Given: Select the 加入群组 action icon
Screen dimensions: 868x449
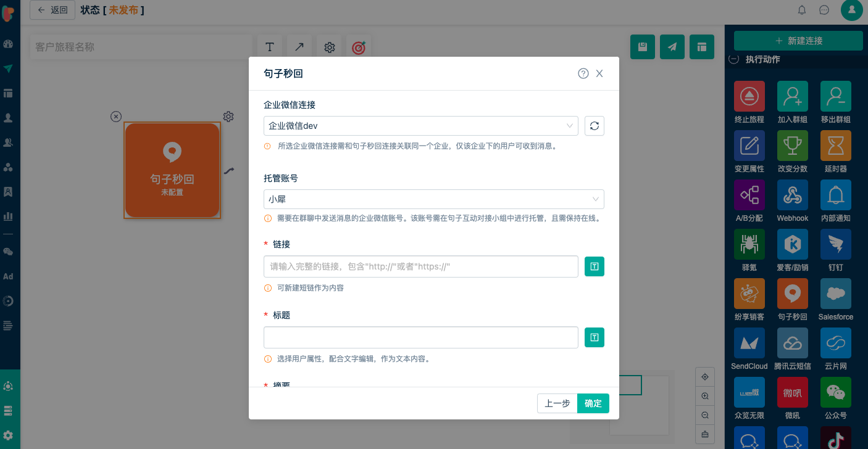Looking at the screenshot, I should [793, 96].
